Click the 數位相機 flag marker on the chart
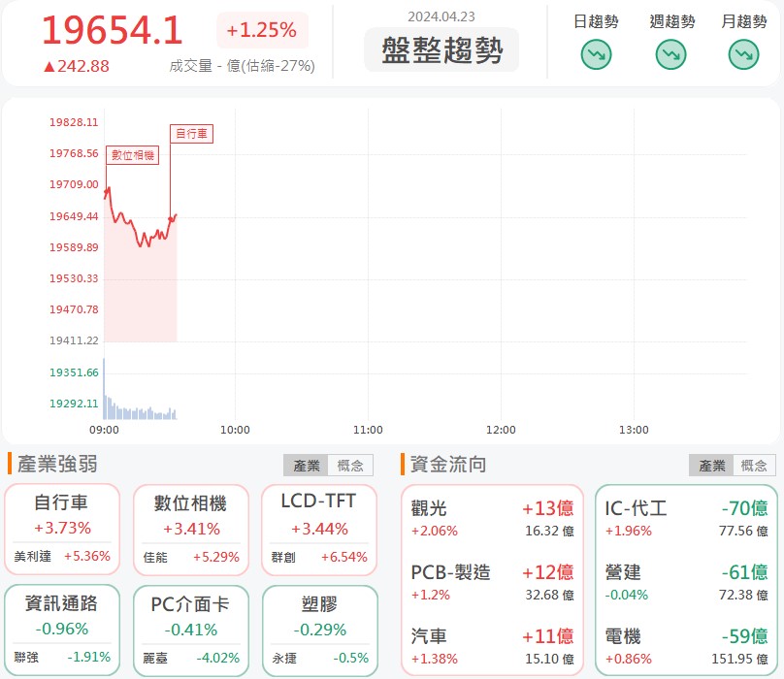 (x=132, y=156)
